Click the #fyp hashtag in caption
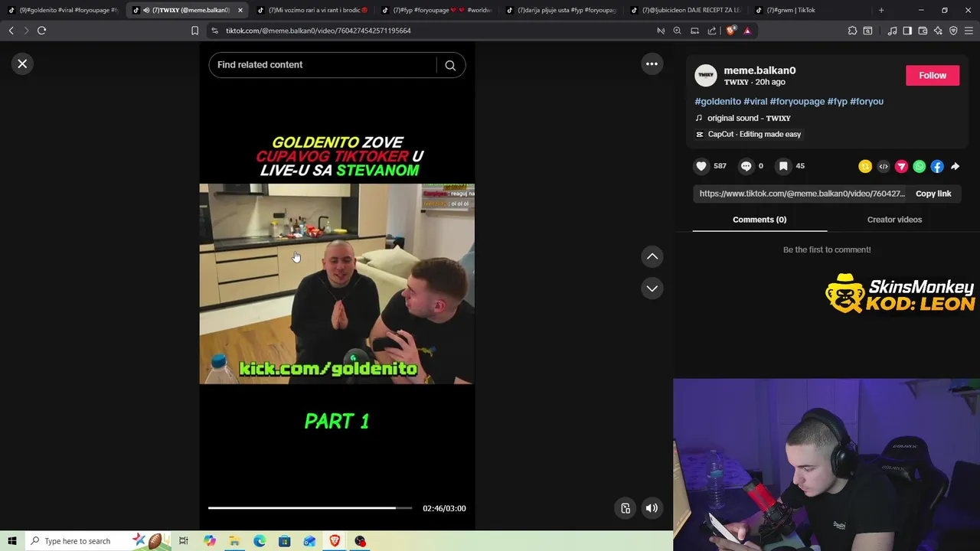980x551 pixels. point(837,101)
